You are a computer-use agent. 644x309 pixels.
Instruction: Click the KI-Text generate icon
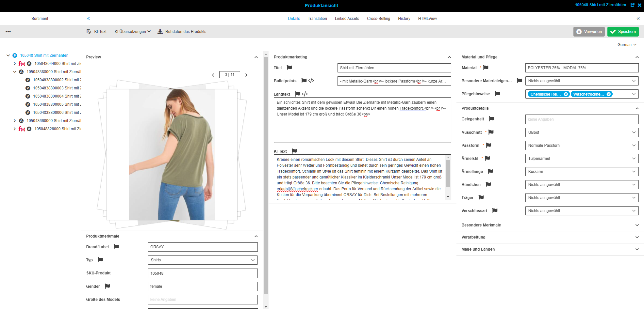point(89,32)
